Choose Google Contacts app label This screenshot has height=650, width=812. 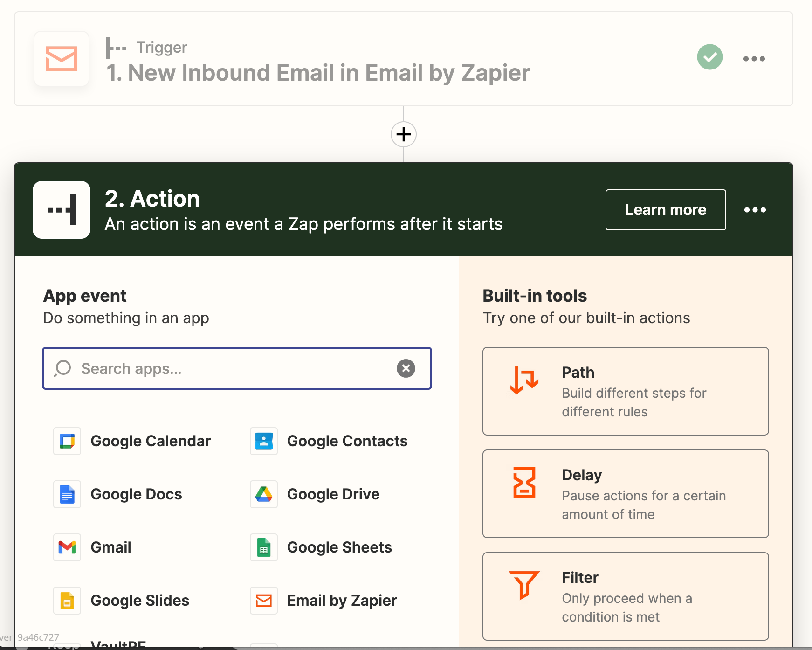[347, 441]
